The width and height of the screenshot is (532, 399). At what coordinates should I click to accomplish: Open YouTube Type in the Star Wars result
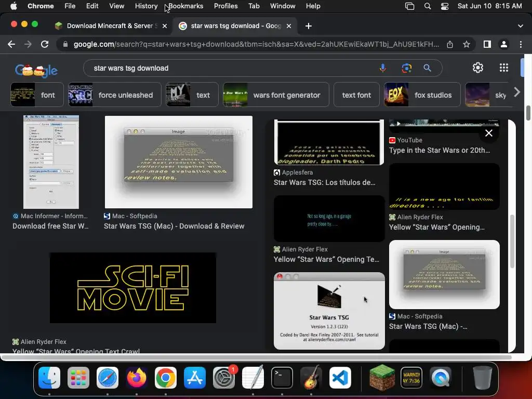click(x=440, y=150)
